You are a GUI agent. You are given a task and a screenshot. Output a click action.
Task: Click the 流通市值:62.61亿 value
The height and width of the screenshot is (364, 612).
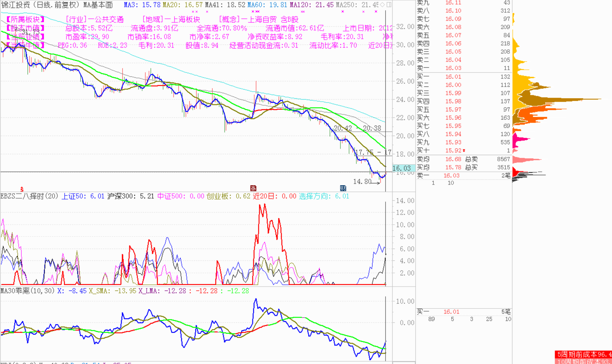tap(295, 28)
